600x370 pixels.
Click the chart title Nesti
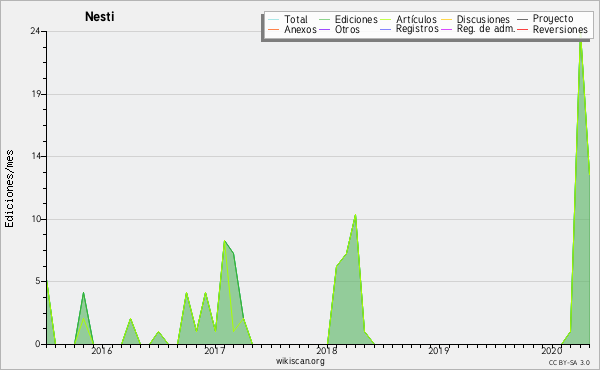point(99,17)
